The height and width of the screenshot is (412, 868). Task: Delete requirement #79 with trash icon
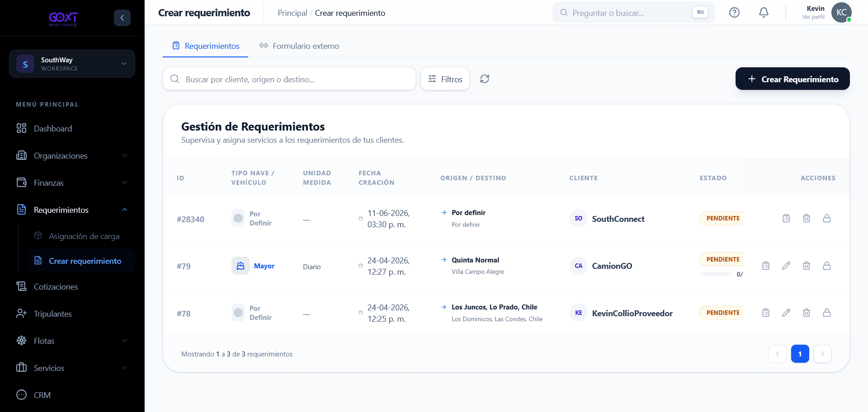tap(807, 266)
